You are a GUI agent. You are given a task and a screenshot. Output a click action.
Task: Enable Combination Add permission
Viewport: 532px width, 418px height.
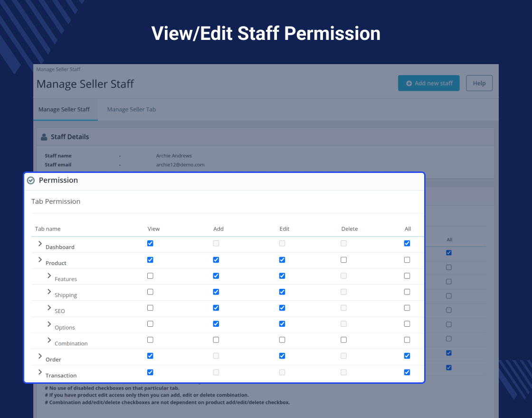[216, 340]
